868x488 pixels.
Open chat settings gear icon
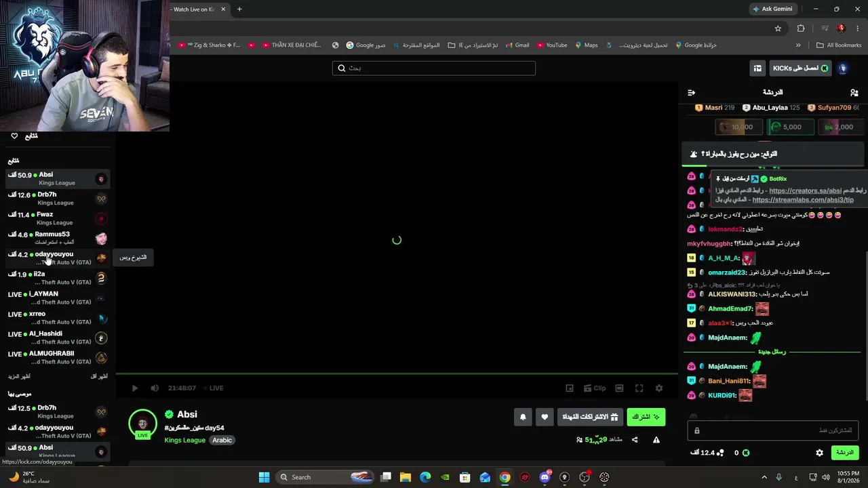[819, 453]
